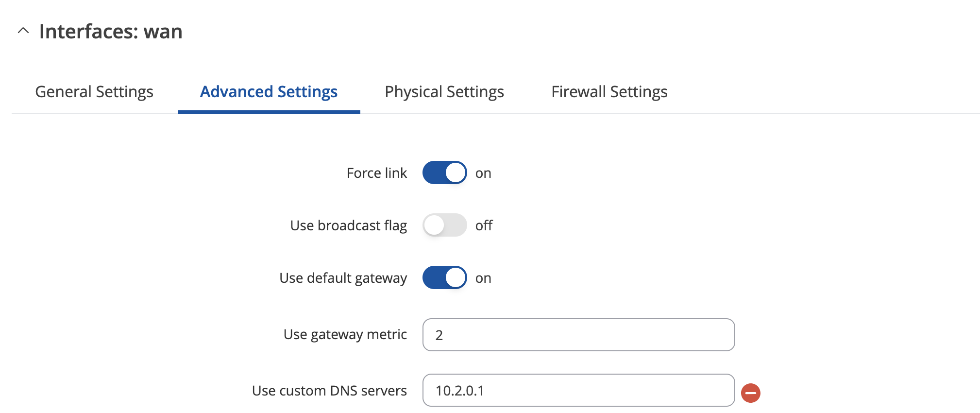Click the Use custom DNS servers label

(329, 391)
